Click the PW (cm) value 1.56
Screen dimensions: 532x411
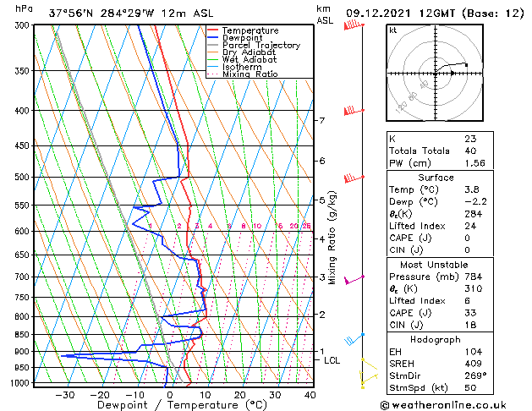[x=475, y=163]
